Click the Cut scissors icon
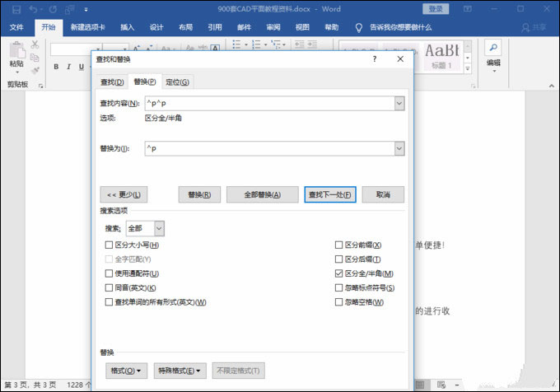 [x=35, y=44]
